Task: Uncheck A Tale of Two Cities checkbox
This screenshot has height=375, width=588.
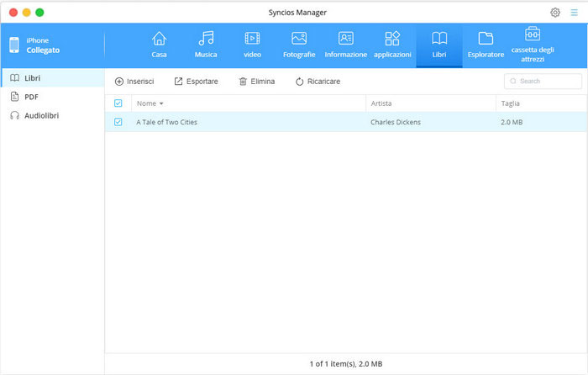Action: pos(118,122)
